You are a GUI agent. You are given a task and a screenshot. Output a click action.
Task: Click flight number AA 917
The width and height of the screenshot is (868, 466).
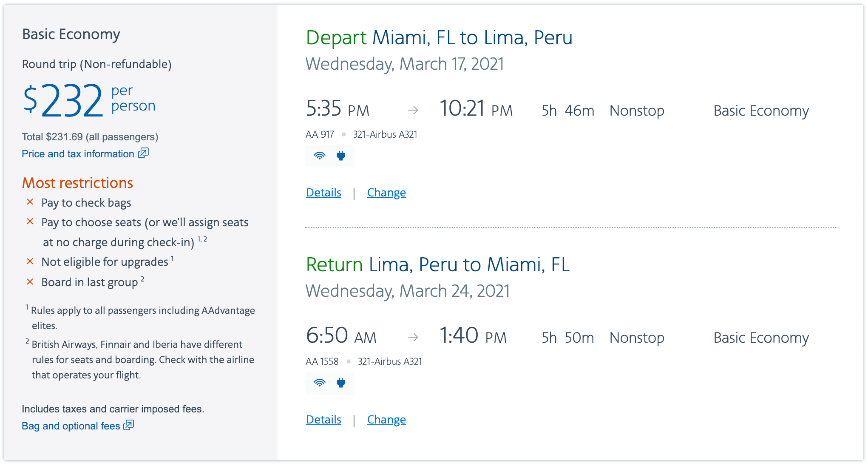click(320, 134)
